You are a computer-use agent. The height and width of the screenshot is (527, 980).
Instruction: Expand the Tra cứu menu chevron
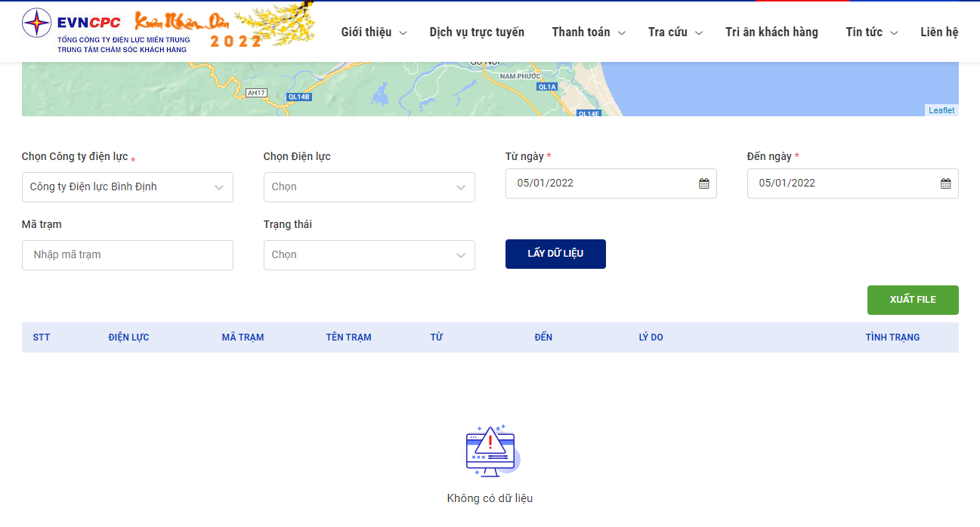coord(698,32)
